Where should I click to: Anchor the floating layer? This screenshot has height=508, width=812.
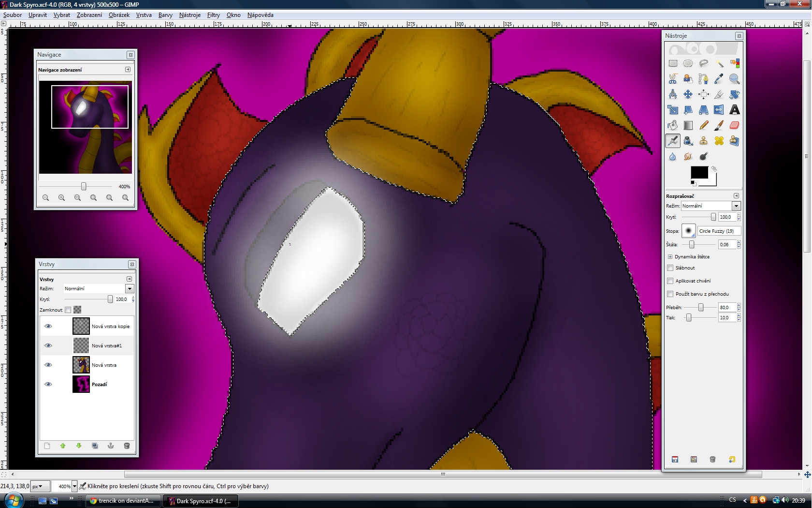pyautogui.click(x=111, y=446)
